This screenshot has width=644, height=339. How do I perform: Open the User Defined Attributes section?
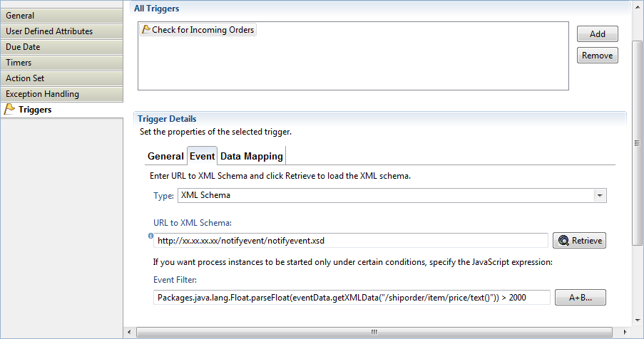click(61, 31)
